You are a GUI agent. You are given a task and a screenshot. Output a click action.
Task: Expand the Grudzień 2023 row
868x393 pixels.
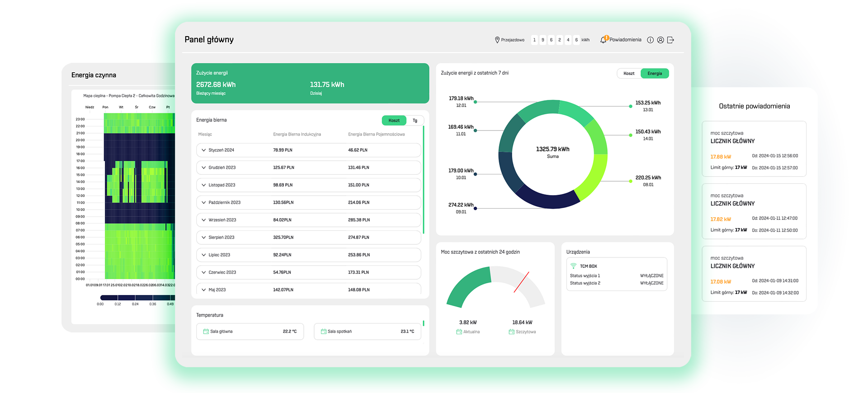coord(204,168)
